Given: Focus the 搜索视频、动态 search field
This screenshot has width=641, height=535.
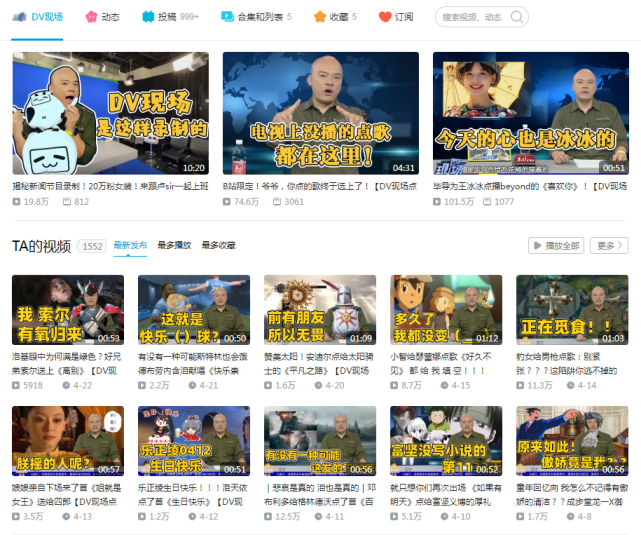Looking at the screenshot, I should click(x=472, y=17).
